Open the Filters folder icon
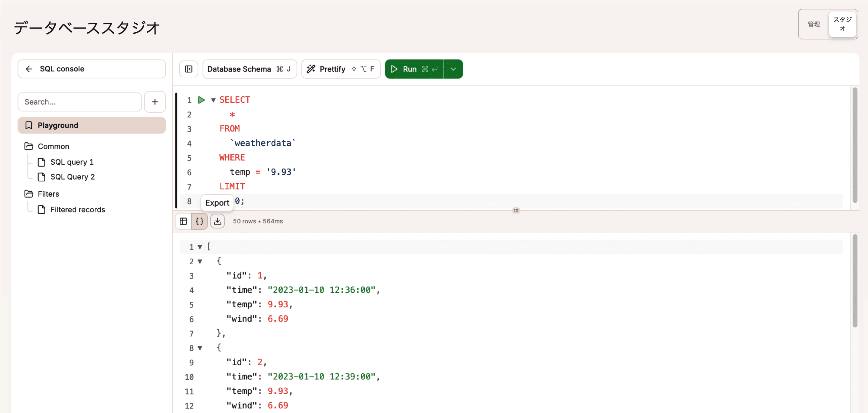The height and width of the screenshot is (413, 868). tap(29, 194)
